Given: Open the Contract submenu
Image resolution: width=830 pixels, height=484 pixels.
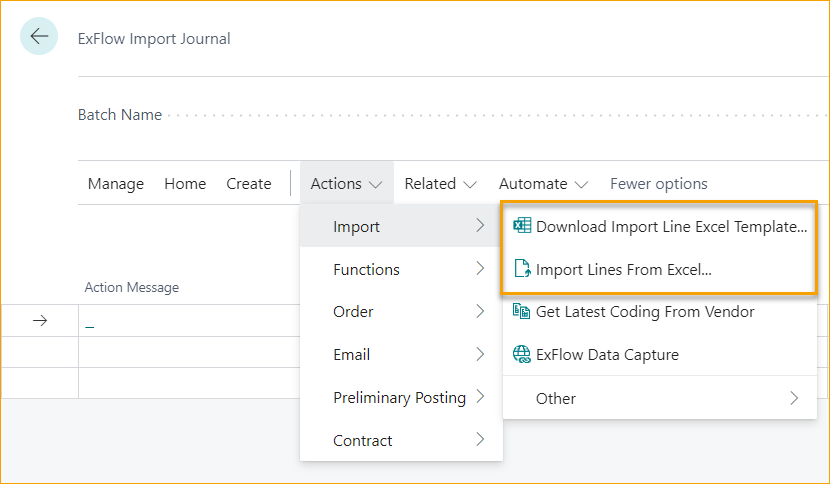Looking at the screenshot, I should tap(401, 440).
